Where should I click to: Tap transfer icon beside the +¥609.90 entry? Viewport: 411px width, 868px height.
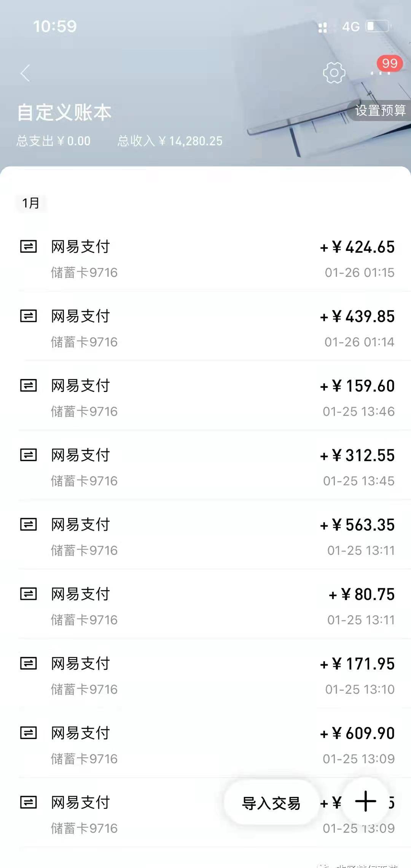click(29, 733)
